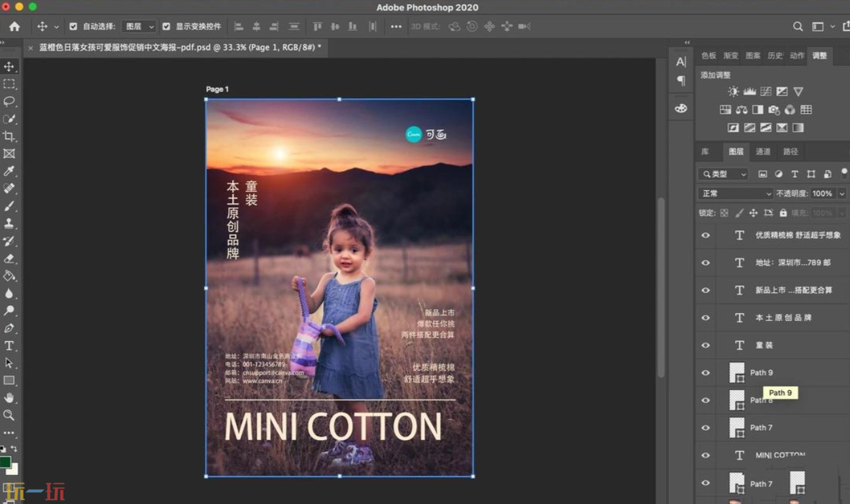Image resolution: width=850 pixels, height=504 pixels.
Task: Select the Horizontal Type tool
Action: click(x=9, y=346)
